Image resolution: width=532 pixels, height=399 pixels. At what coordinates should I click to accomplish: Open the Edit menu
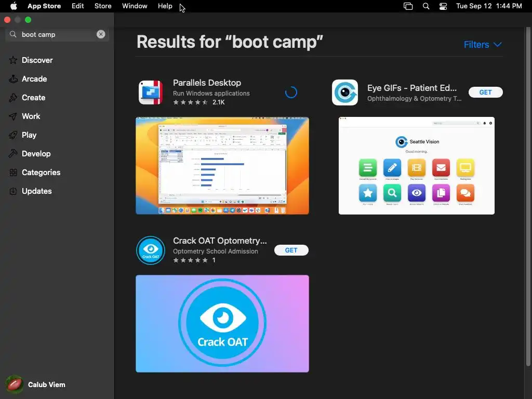(78, 6)
